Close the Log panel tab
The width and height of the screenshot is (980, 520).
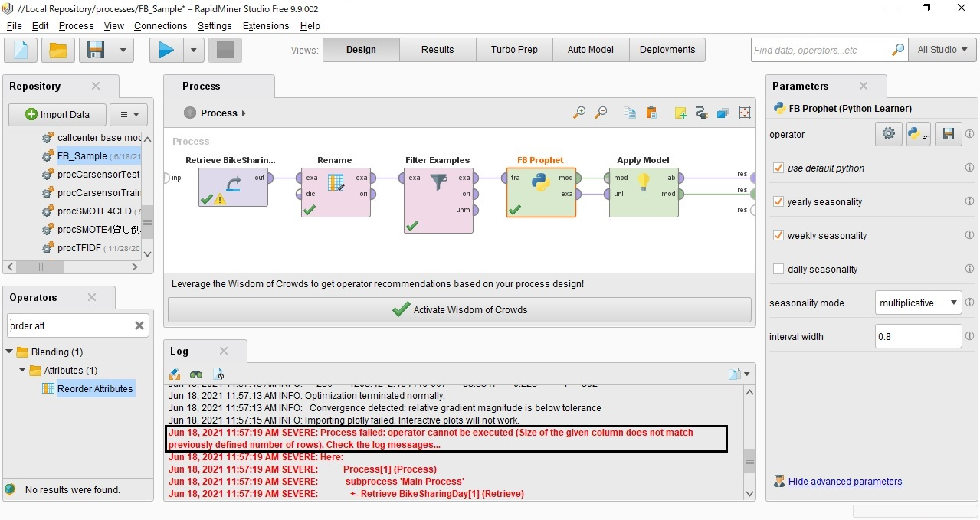(224, 351)
